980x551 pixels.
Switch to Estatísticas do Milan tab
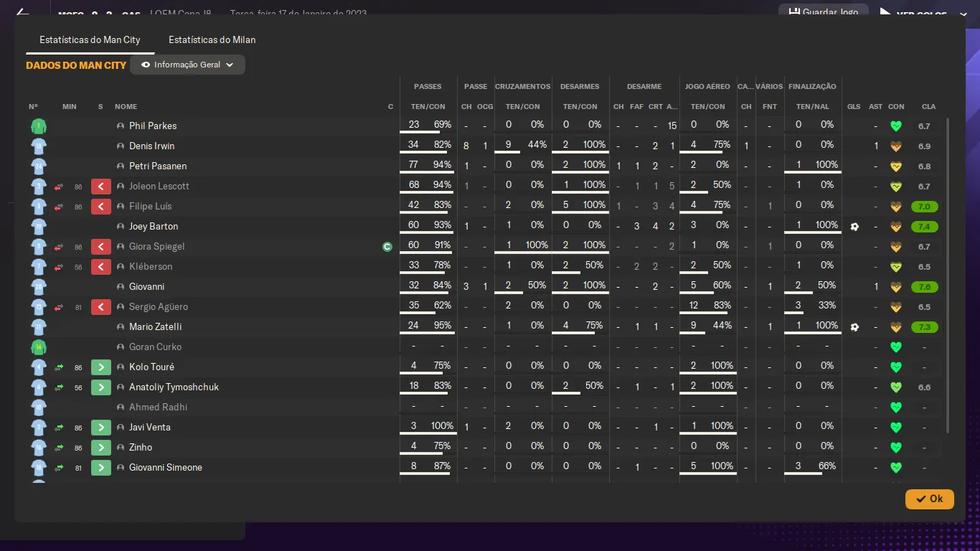coord(212,39)
